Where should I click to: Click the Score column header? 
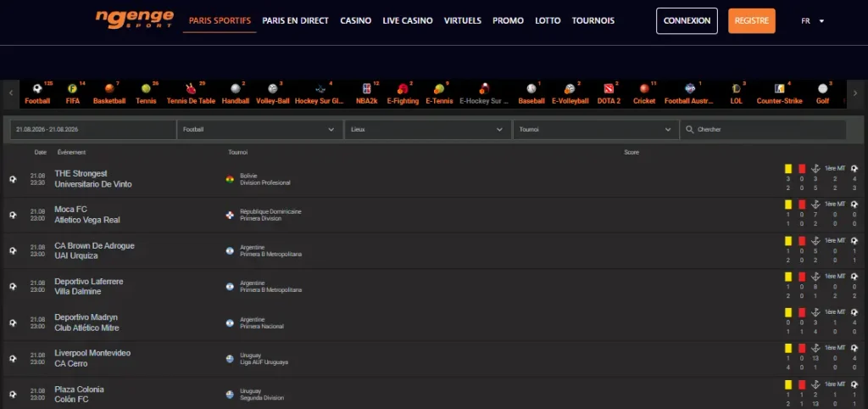click(x=631, y=152)
